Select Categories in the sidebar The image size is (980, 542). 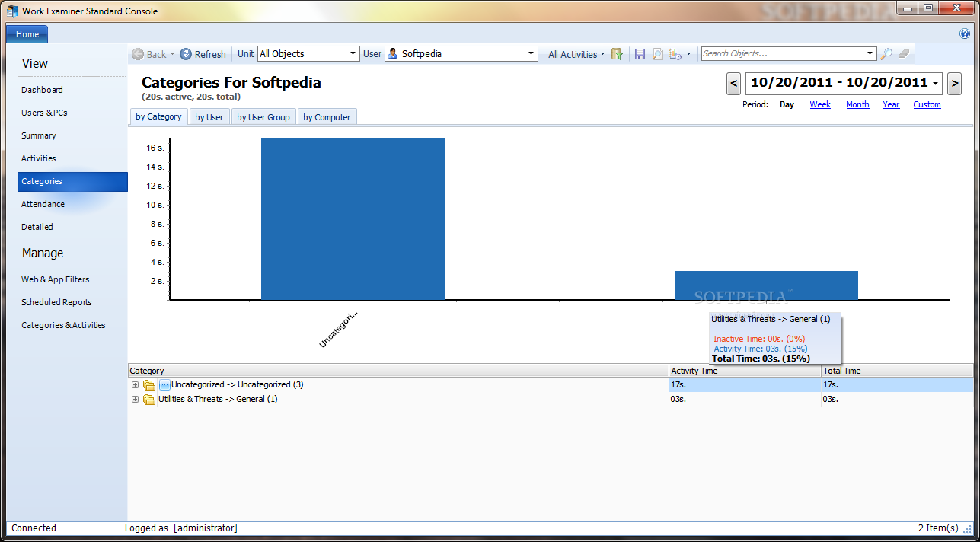coord(72,181)
